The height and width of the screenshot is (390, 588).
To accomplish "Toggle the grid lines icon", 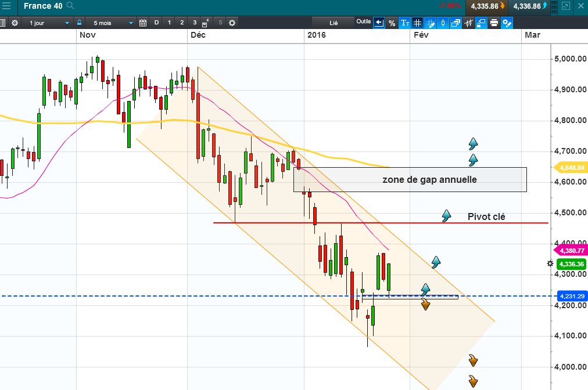I will (417, 23).
